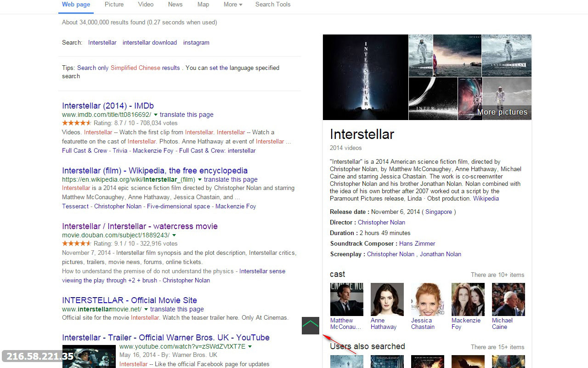The height and width of the screenshot is (368, 588).
Task: Open screenplay Jonathan Nolan link
Action: coord(441,254)
